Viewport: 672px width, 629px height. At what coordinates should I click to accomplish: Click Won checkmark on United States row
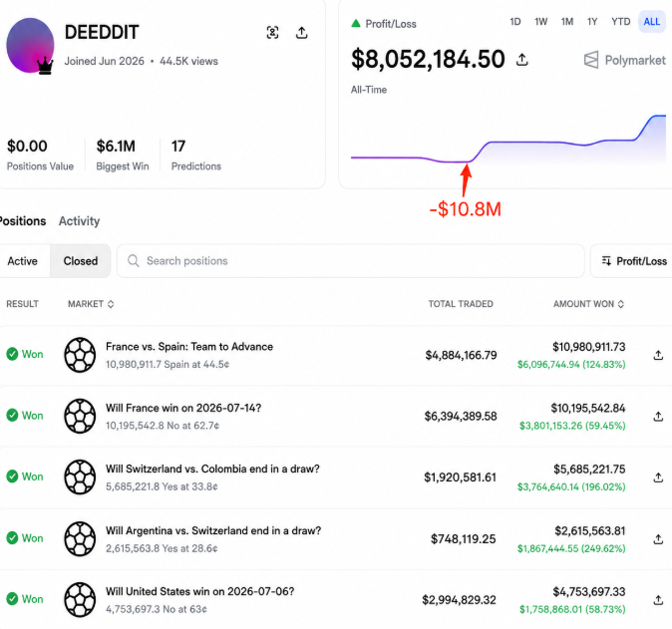(12, 599)
